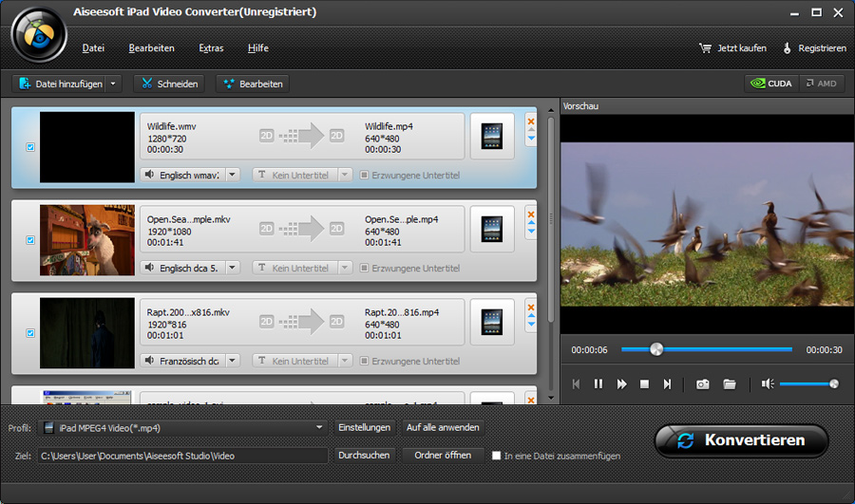The width and height of the screenshot is (855, 504).
Task: Click the 2D to 2D conversion arrow for Rapt.200...x816.mkv
Action: tap(301, 322)
